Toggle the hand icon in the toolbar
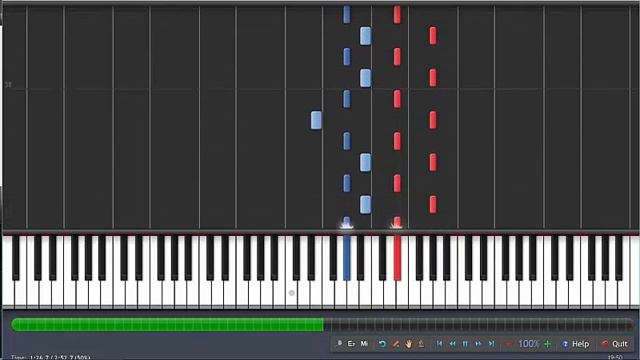Image resolution: width=640 pixels, height=360 pixels. 409,344
